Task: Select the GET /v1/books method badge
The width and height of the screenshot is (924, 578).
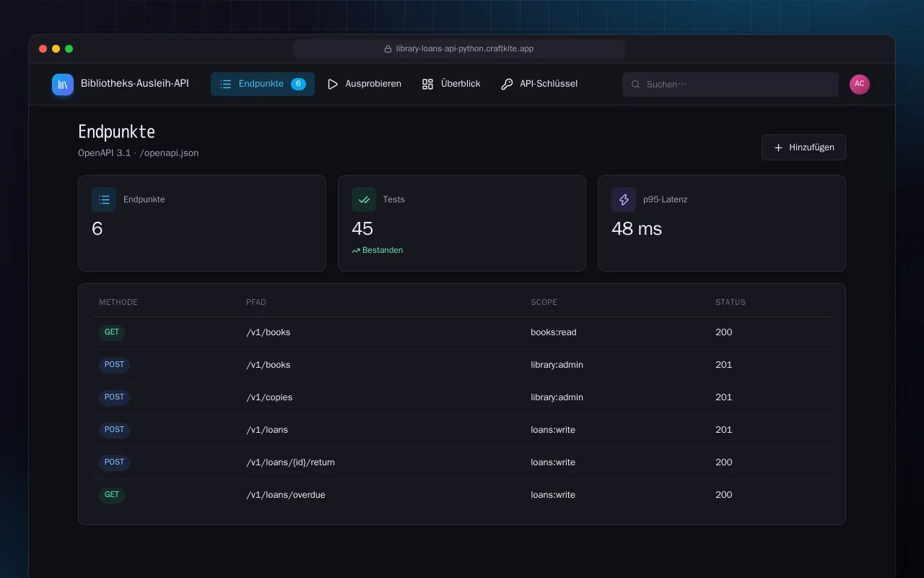Action: tap(112, 332)
